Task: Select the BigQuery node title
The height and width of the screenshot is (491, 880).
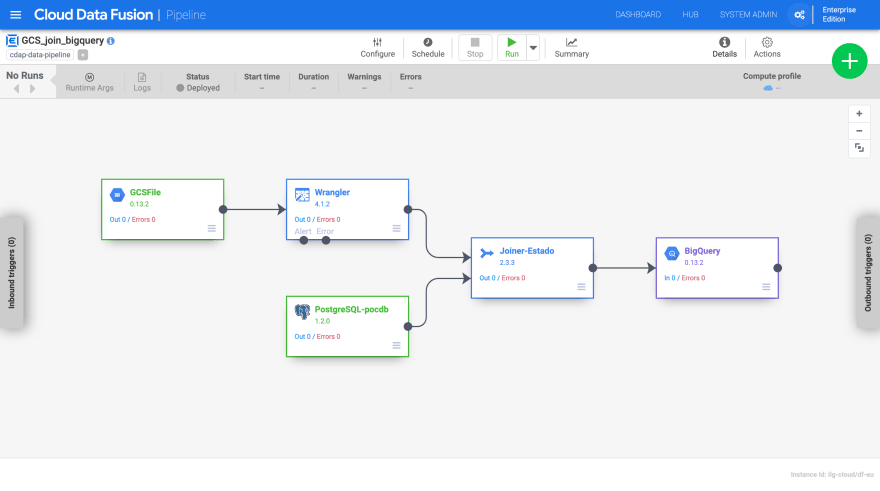Action: [702, 251]
